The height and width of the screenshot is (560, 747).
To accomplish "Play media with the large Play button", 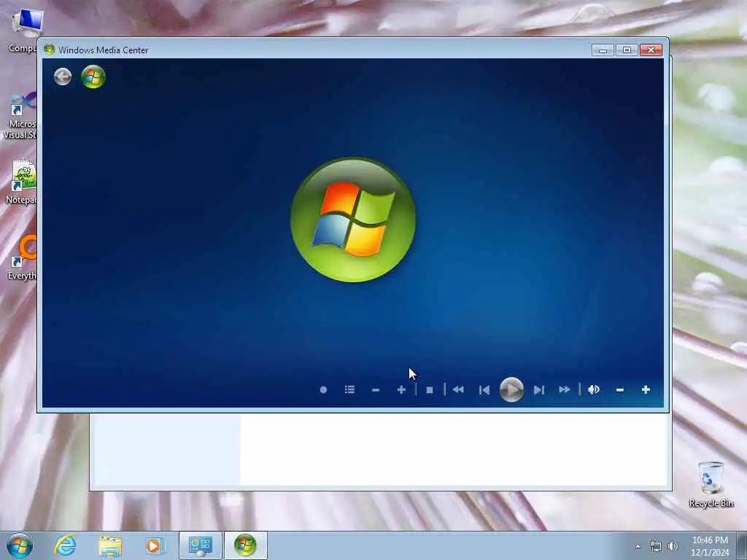I will click(511, 389).
